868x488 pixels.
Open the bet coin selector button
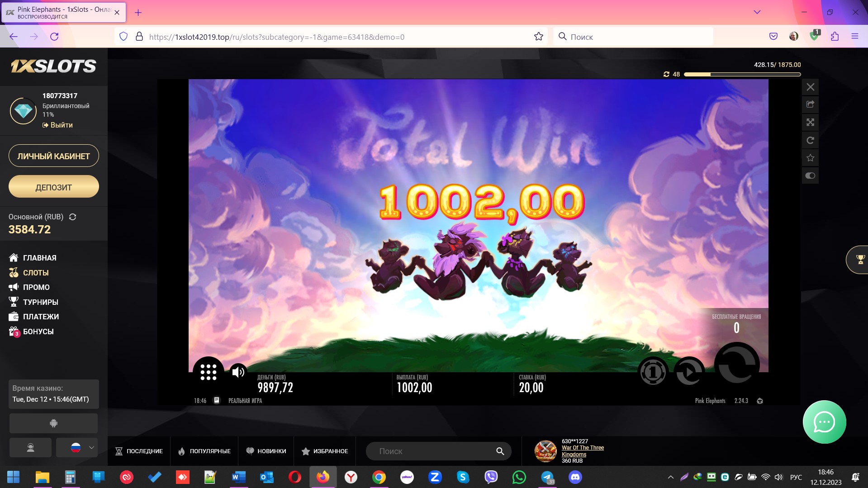coord(653,372)
